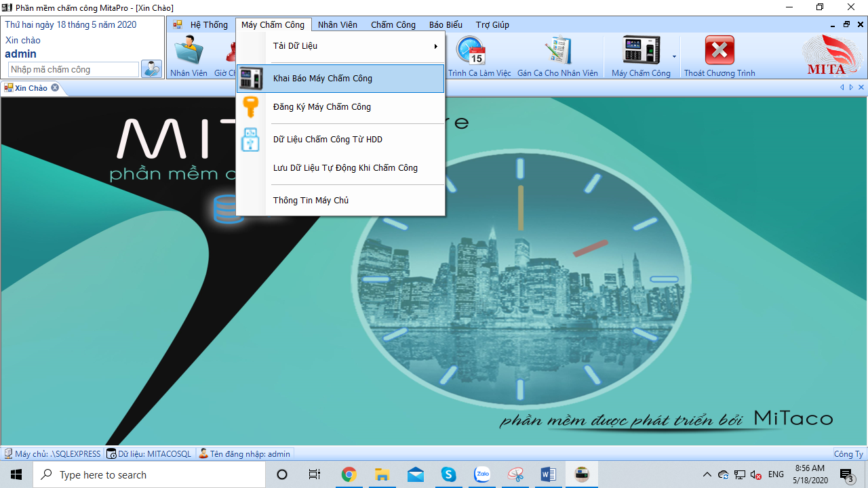Close active document with tab-strip X
868x488 pixels.
861,87
